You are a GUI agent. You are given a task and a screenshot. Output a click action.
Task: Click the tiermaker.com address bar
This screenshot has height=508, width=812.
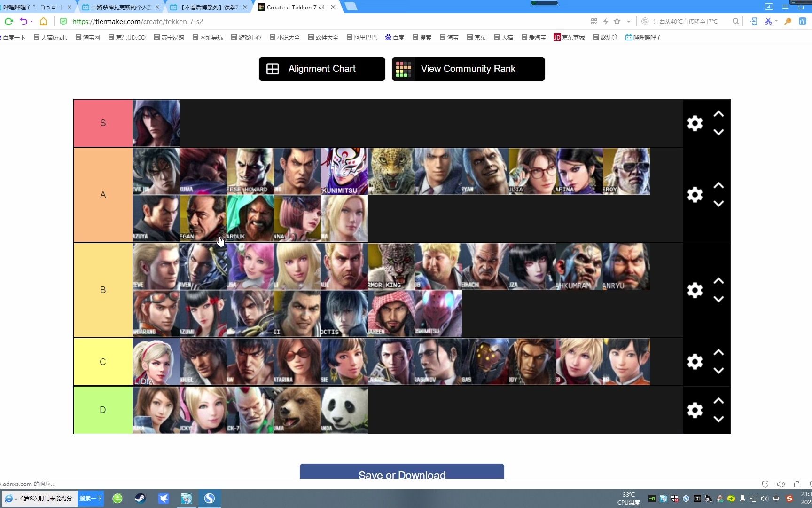(324, 21)
